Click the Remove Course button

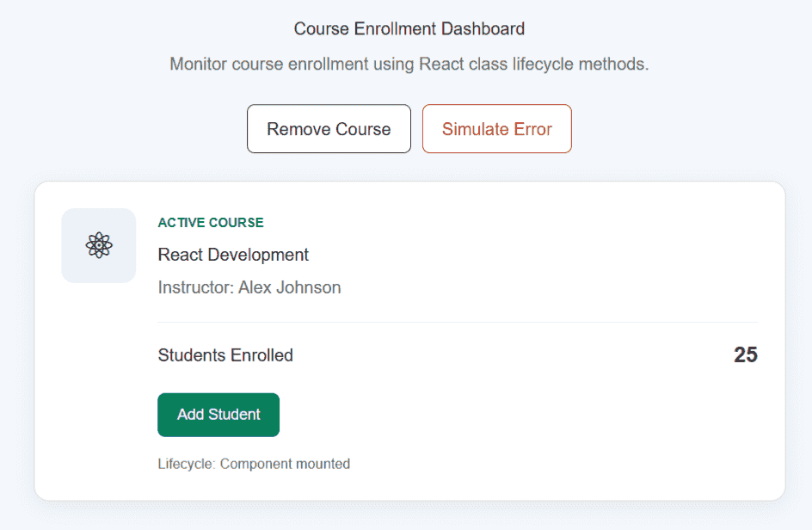[x=329, y=128]
